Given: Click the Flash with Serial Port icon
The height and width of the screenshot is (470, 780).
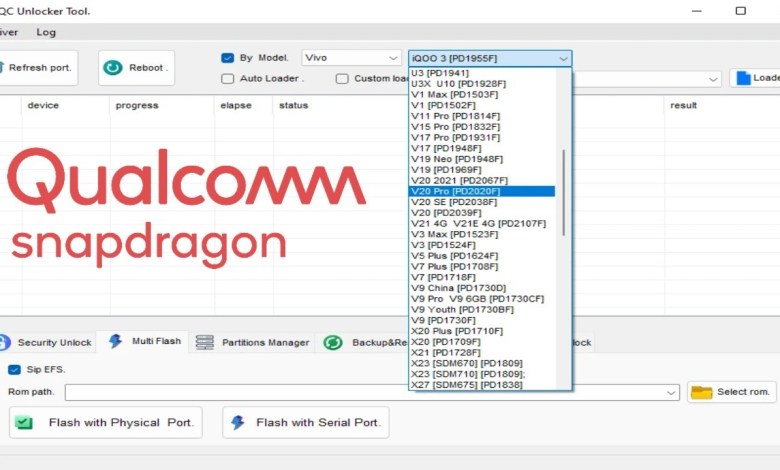Looking at the screenshot, I should pos(238,423).
